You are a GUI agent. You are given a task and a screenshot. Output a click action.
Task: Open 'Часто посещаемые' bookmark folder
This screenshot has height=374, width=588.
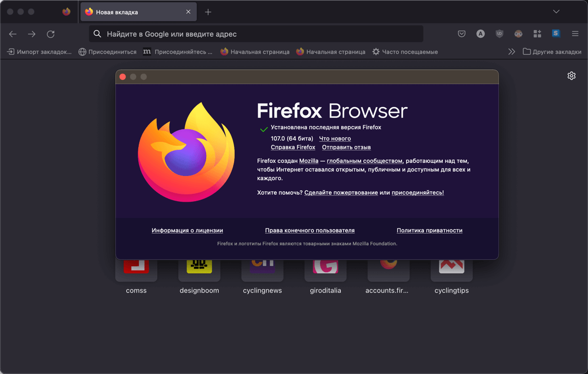tap(405, 51)
